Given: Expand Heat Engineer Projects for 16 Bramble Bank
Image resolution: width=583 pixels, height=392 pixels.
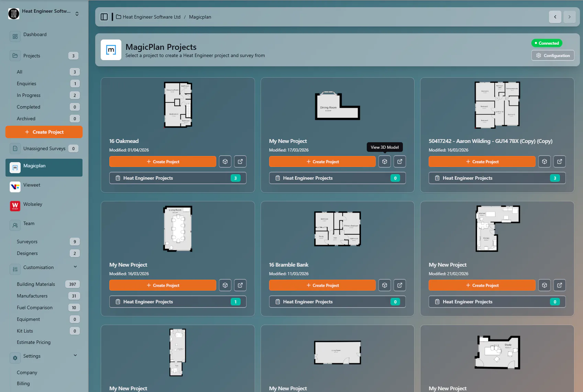Looking at the screenshot, I should pos(337,302).
